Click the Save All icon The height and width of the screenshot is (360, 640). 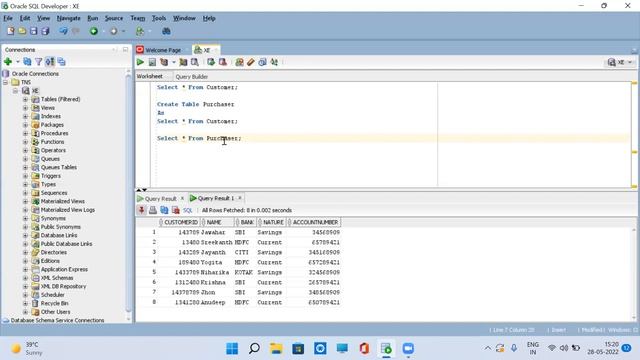(x=45, y=31)
